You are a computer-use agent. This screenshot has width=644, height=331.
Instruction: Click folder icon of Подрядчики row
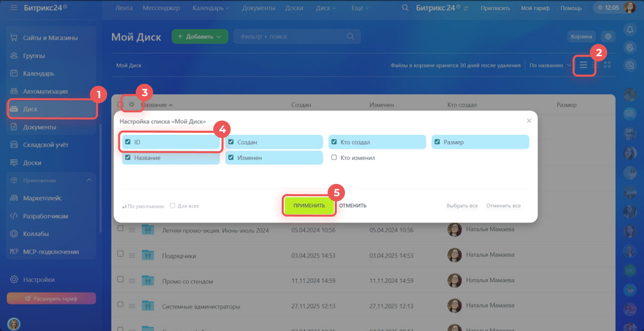click(x=147, y=255)
